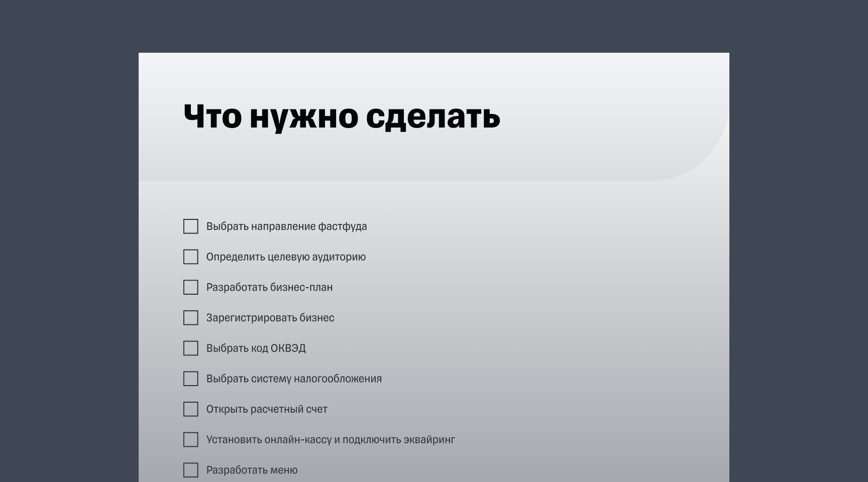Select the text Выбрать направление фастфуда
Image resolution: width=868 pixels, height=482 pixels.
[x=287, y=226]
